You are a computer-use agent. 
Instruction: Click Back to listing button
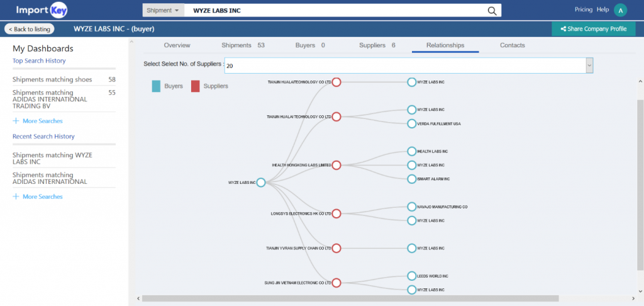point(29,29)
